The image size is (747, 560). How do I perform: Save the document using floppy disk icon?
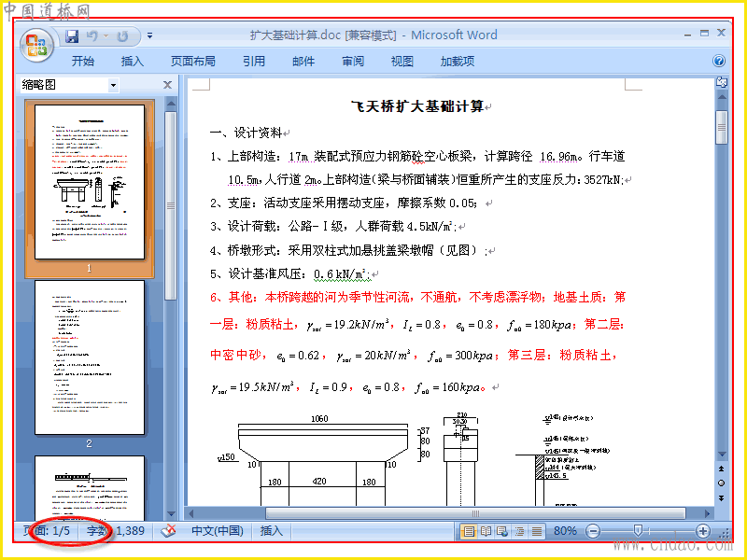tap(72, 35)
